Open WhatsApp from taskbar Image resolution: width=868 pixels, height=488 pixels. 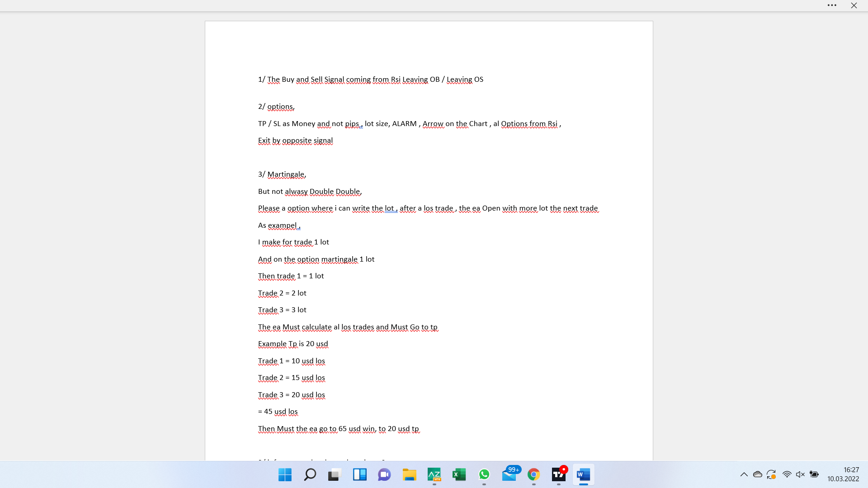(x=484, y=474)
